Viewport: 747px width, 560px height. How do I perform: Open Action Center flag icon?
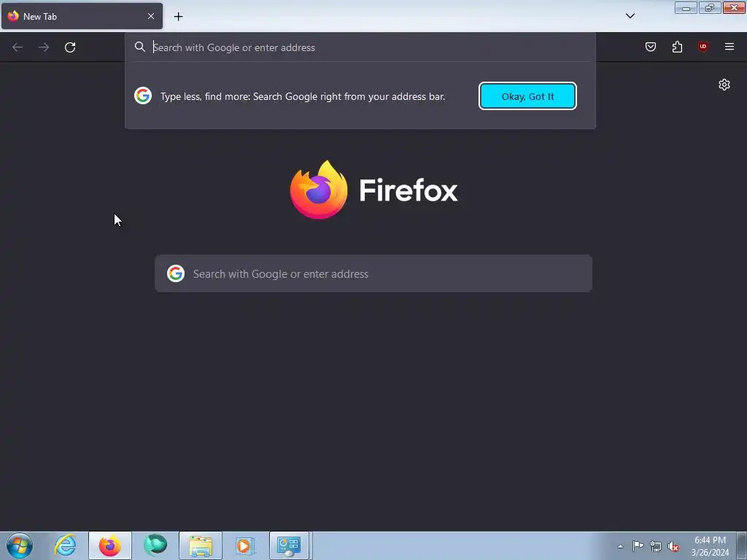638,546
